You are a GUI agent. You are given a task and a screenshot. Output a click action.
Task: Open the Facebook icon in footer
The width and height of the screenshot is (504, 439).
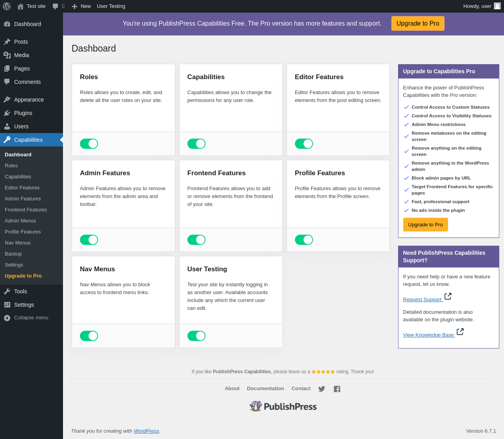pyautogui.click(x=337, y=389)
